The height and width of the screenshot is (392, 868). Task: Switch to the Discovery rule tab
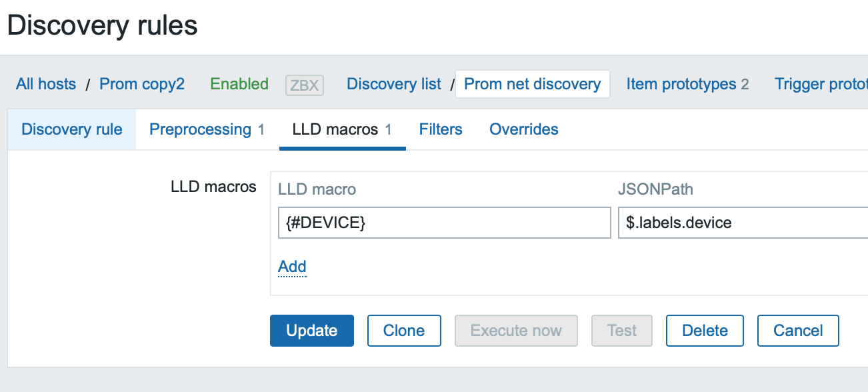72,129
